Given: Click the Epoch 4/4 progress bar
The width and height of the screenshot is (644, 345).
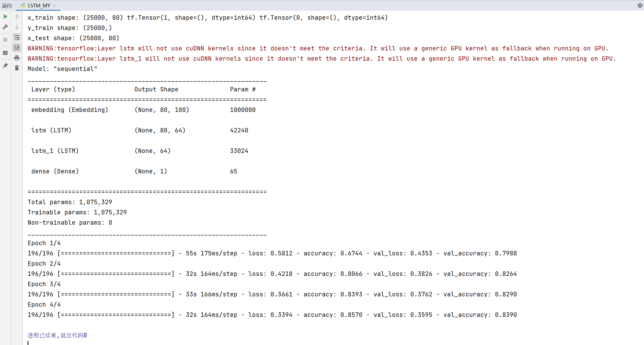Looking at the screenshot, I should point(116,315).
